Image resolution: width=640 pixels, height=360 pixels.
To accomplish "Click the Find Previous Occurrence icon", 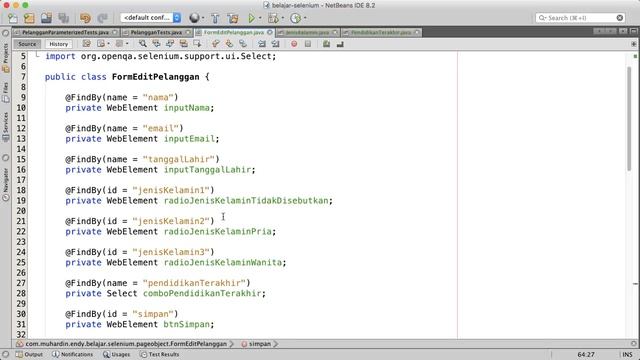I will [156, 44].
